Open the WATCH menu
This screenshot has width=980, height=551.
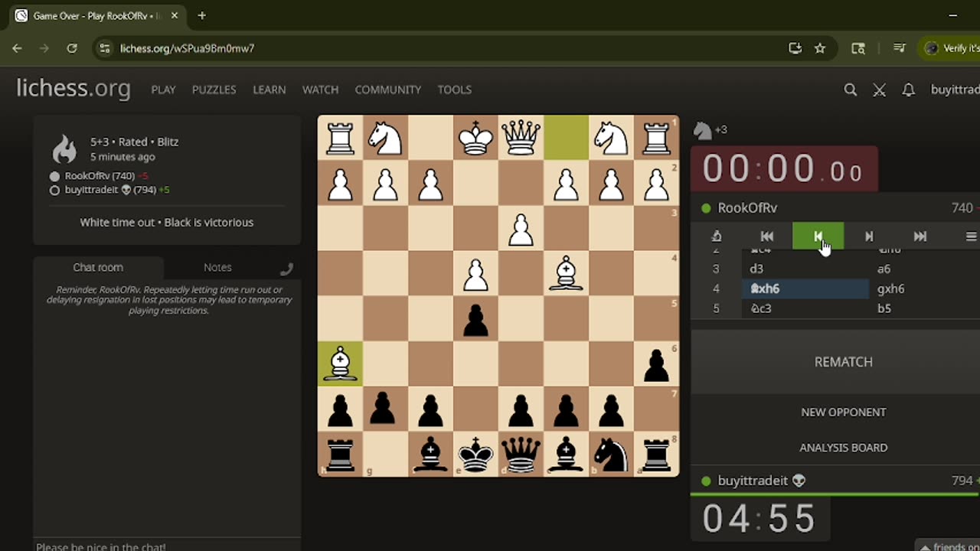click(320, 90)
